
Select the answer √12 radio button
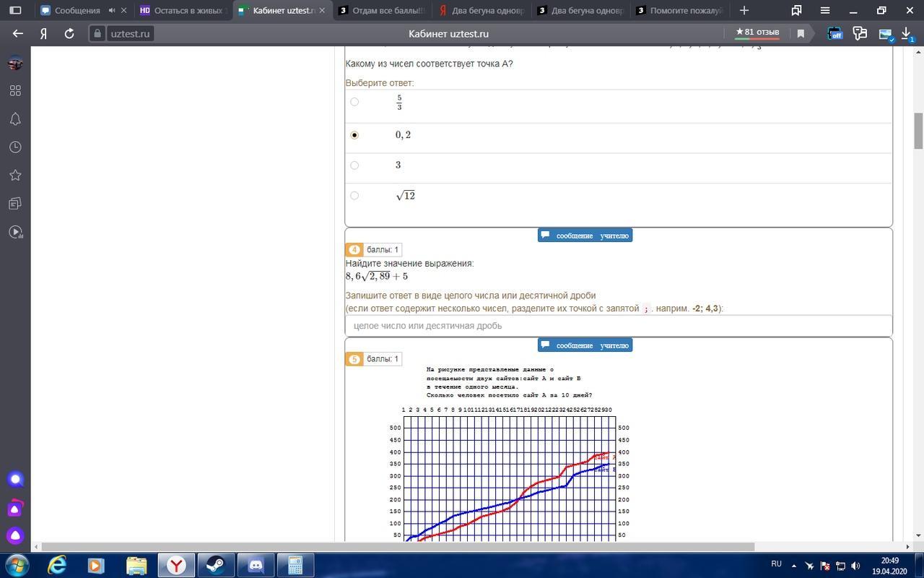354,196
